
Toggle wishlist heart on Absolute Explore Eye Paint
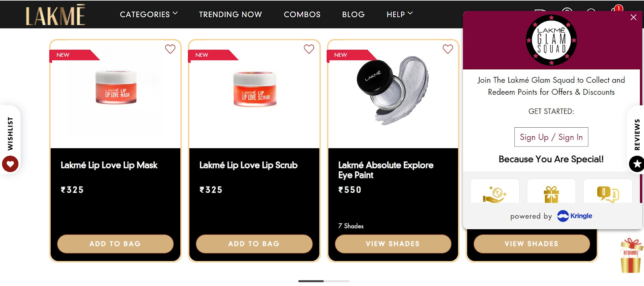448,49
